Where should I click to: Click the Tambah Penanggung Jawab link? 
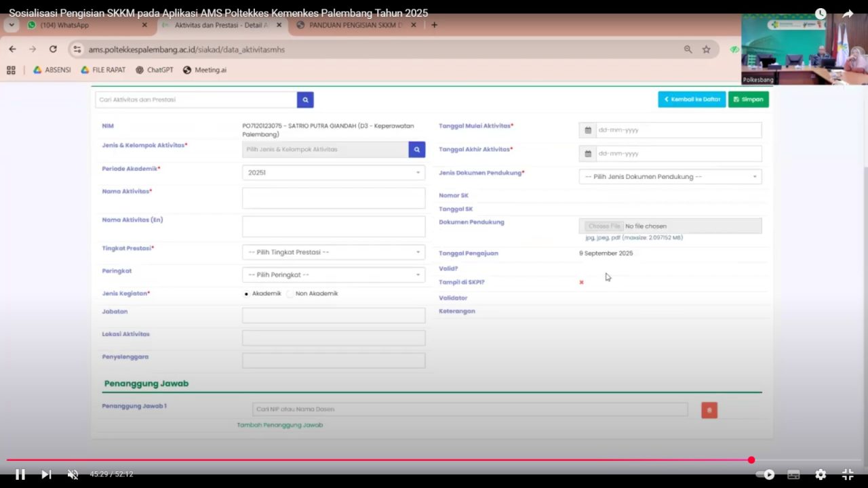coord(279,425)
